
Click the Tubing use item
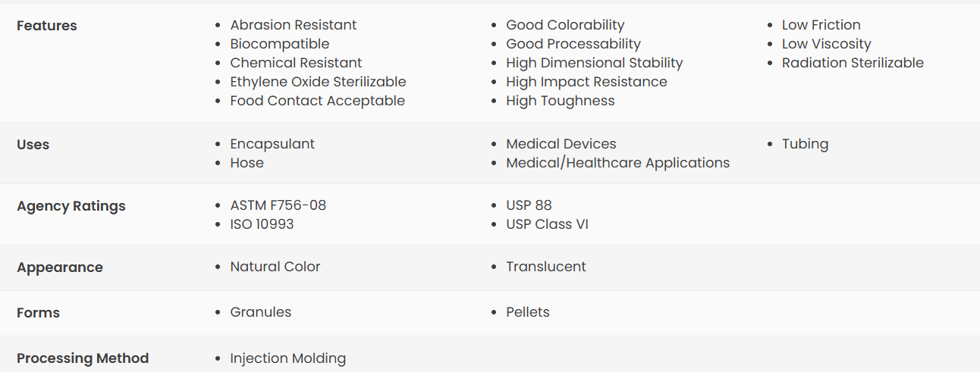tap(805, 144)
